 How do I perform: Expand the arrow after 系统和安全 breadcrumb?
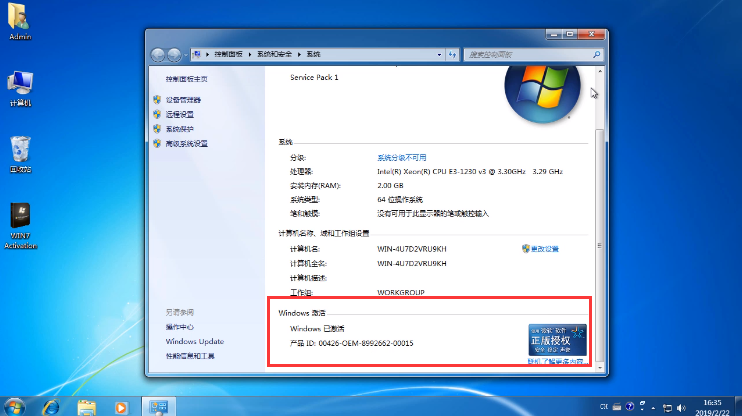click(x=299, y=54)
